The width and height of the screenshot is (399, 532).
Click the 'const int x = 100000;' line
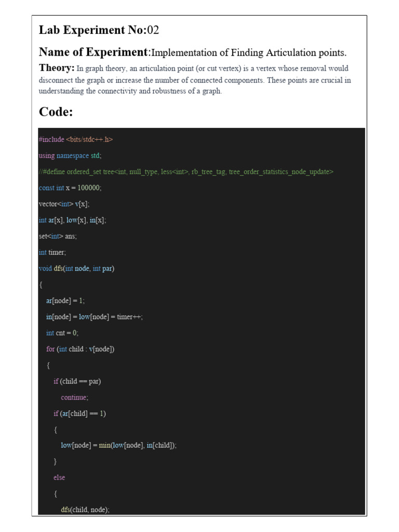tap(70, 188)
